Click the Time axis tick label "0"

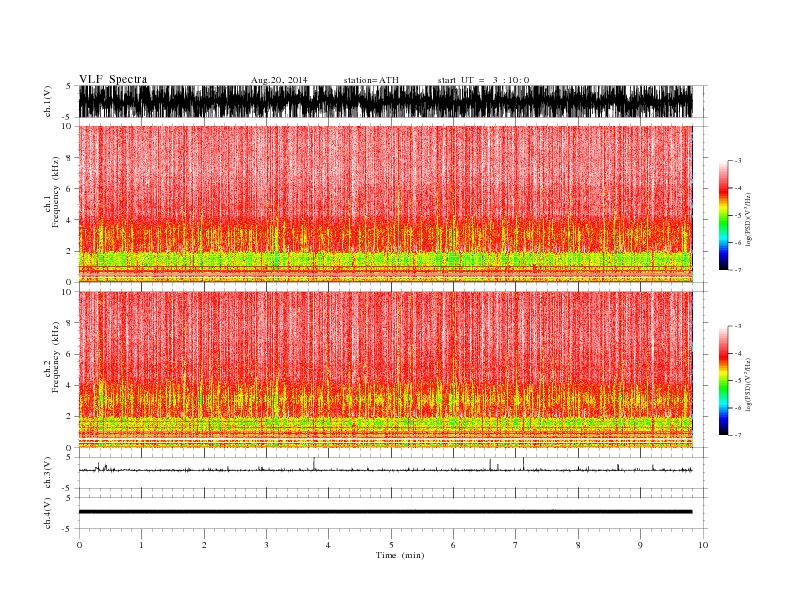point(79,545)
